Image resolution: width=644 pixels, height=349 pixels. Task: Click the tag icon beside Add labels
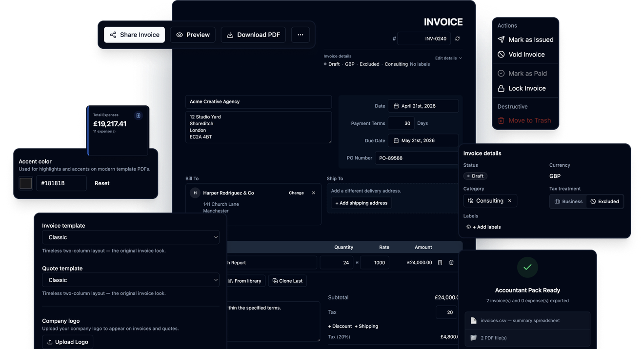[469, 227]
